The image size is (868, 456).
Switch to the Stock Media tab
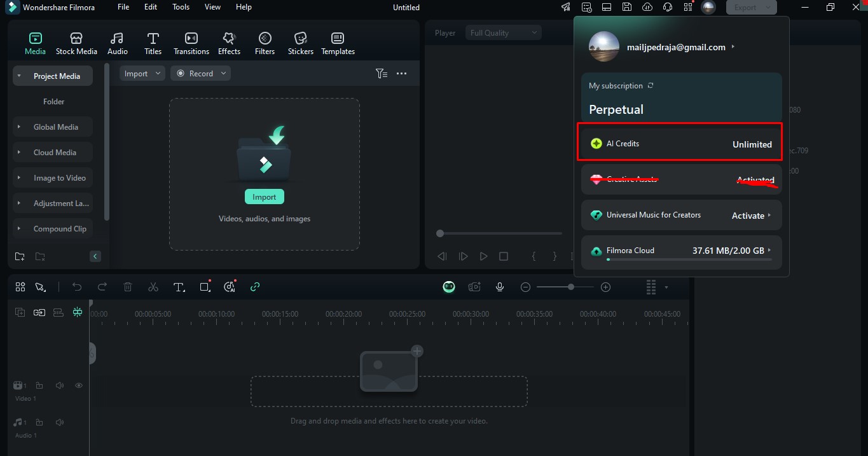coord(76,42)
